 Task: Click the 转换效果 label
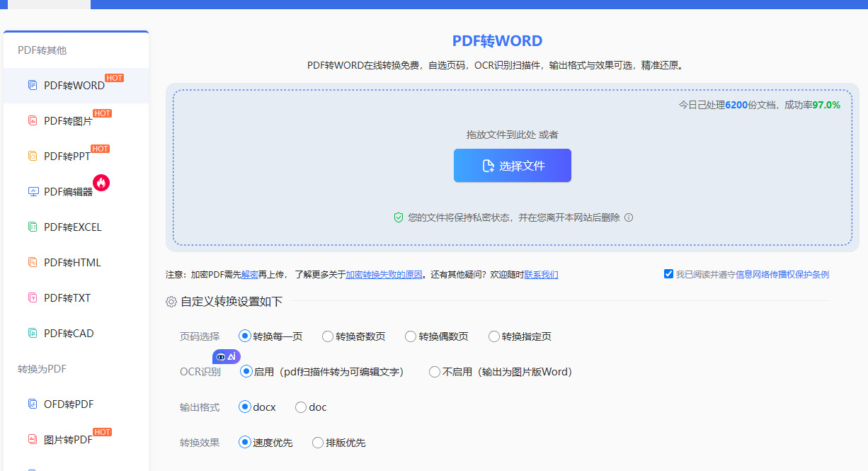tap(200, 443)
